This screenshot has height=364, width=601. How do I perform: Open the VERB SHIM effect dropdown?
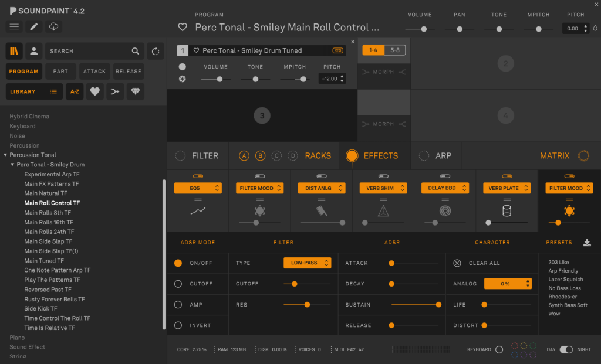tap(383, 188)
